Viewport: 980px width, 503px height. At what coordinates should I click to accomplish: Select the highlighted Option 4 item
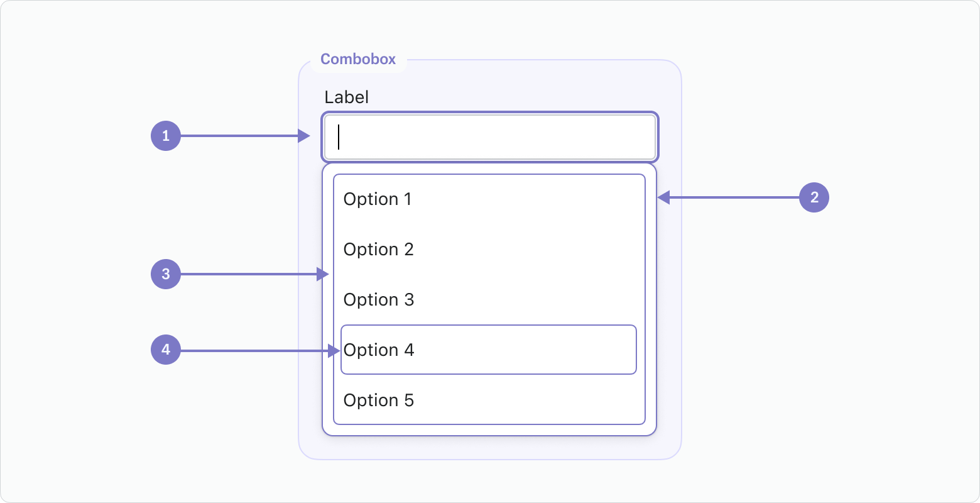pos(488,350)
